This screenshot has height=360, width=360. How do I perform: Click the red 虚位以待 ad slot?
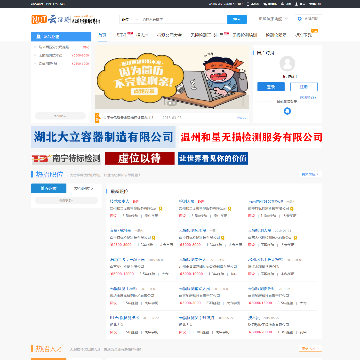click(140, 158)
